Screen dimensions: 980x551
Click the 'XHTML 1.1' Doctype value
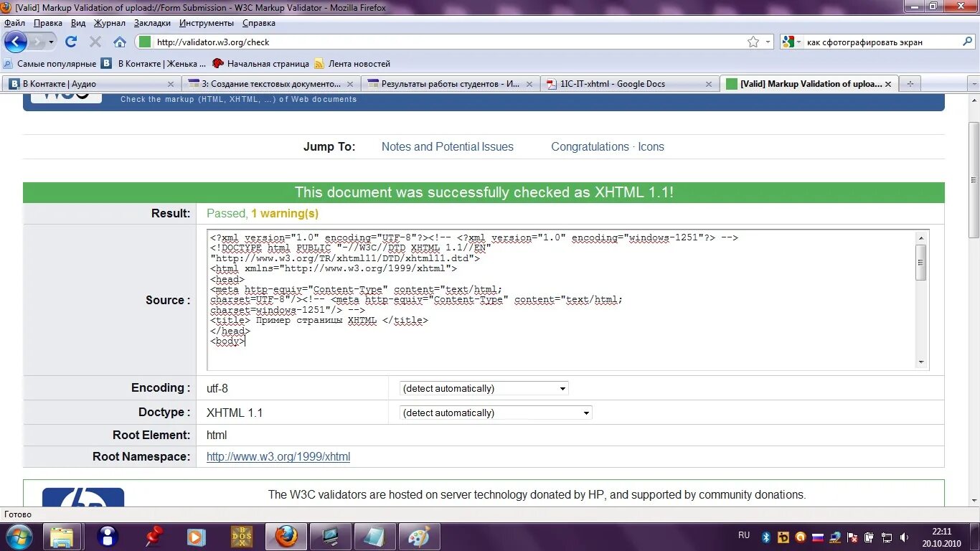pyautogui.click(x=235, y=413)
